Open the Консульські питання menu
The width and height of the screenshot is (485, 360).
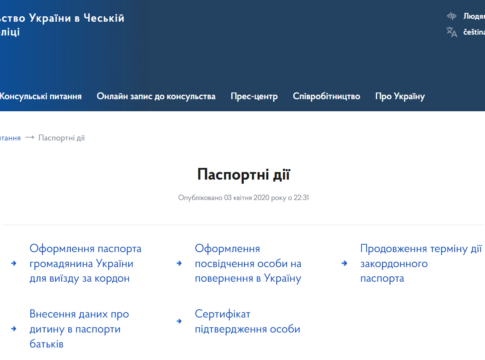point(40,96)
